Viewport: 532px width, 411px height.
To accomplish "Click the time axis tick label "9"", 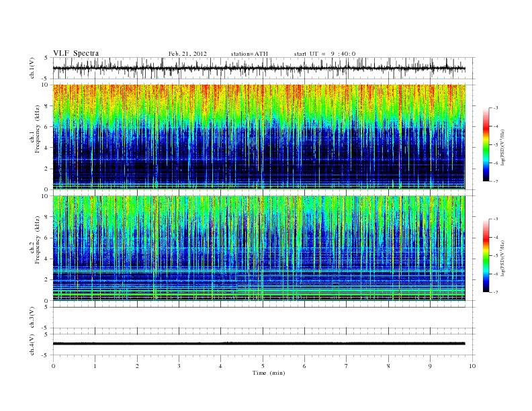I will (x=430, y=366).
